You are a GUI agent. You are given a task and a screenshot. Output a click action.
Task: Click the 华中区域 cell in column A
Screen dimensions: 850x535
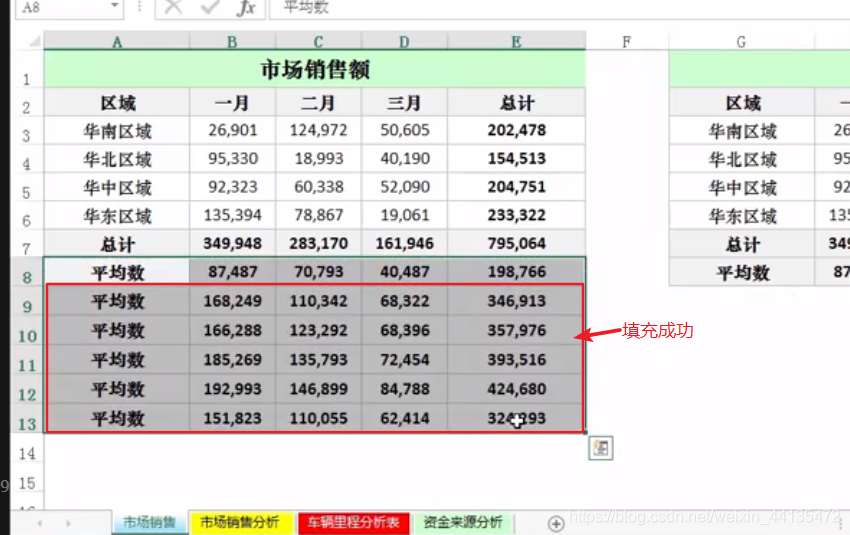point(117,187)
